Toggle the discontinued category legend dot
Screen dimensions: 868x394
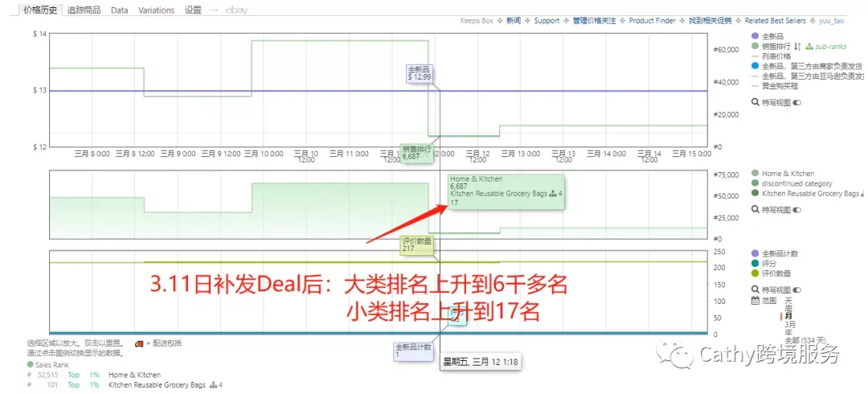tap(755, 183)
